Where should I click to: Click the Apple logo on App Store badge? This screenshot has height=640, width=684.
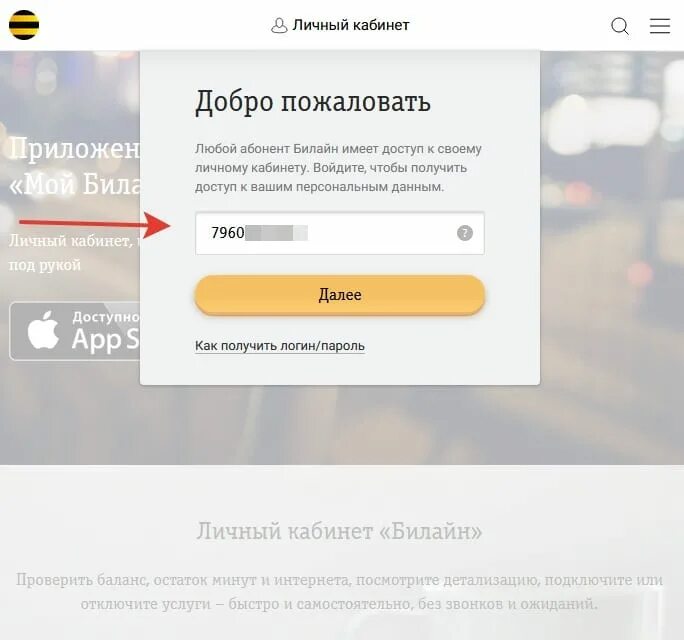pos(43,330)
